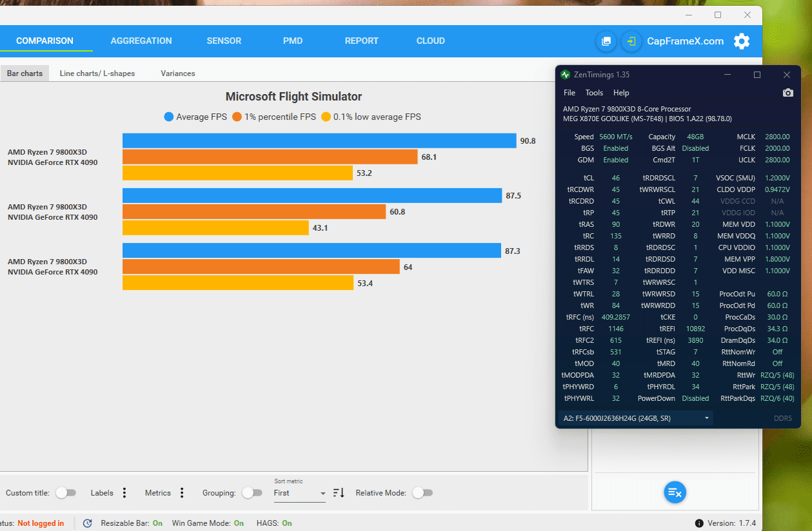Click CLDO VDDP value 0.9472V
Screen dimensions: 812x531
777,189
